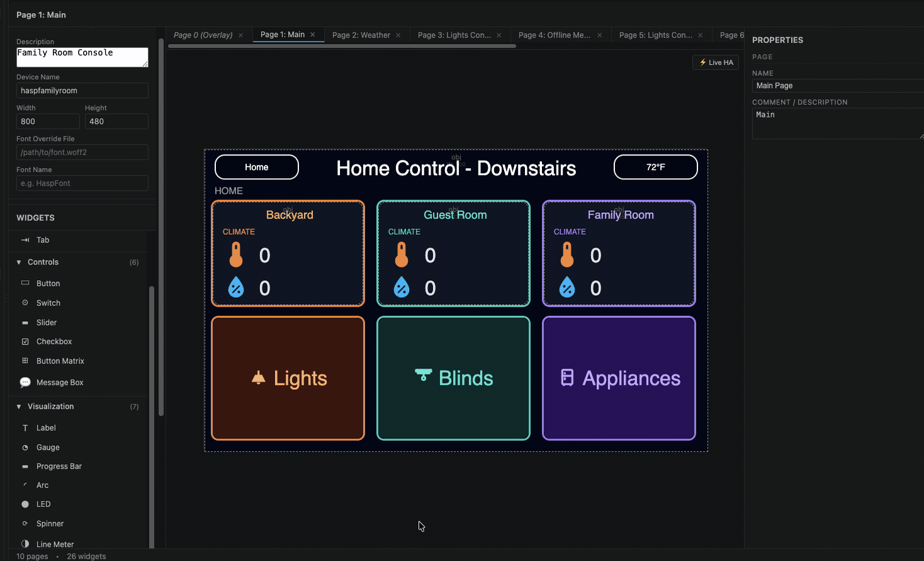Click the Message Box speech bubble icon
Screen dimensions: 924x561
pos(25,382)
